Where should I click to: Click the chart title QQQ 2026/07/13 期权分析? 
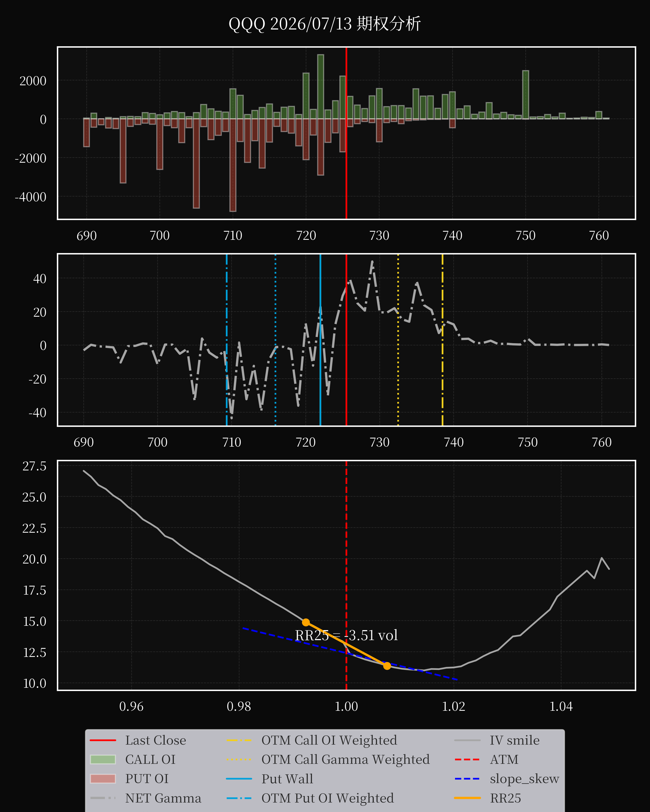click(324, 24)
